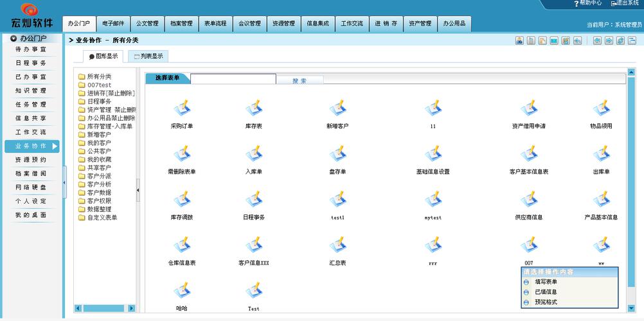
Task: Open the mytest form icon
Action: point(433,200)
